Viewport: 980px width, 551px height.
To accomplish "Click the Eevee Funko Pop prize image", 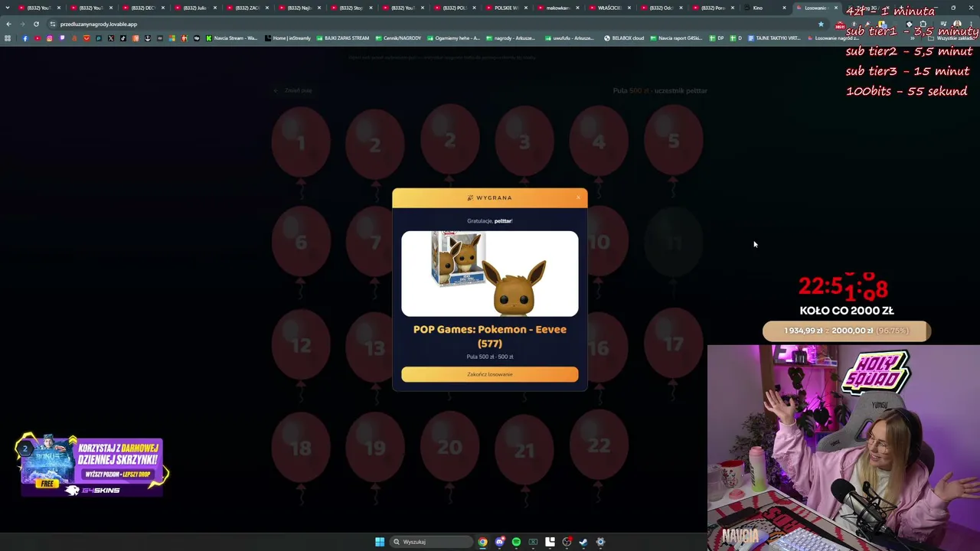I will 490,274.
